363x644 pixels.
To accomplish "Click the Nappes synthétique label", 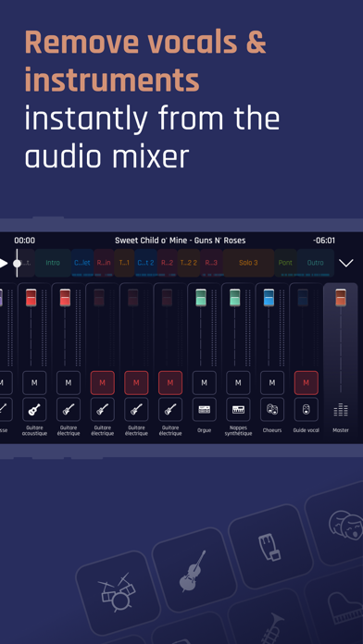I will click(x=238, y=430).
